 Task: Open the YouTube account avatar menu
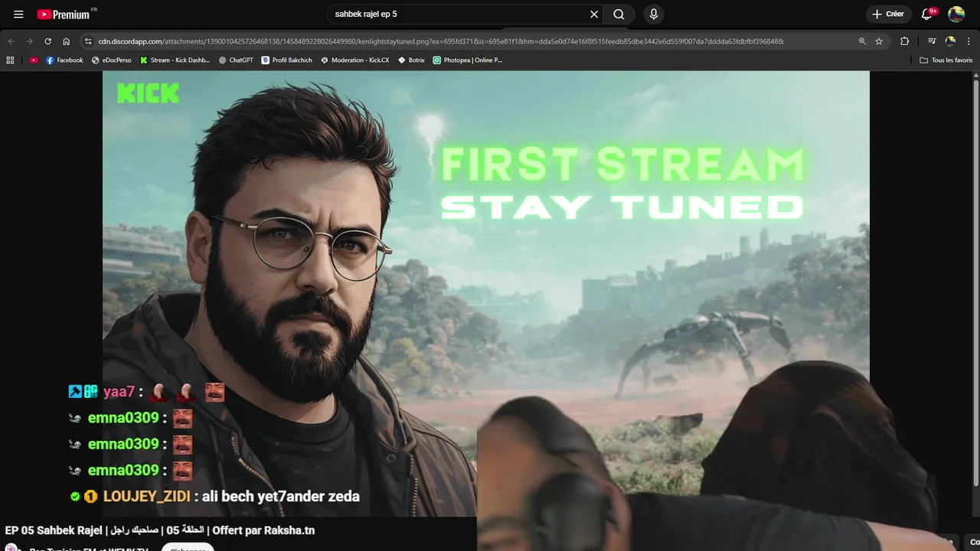coord(955,14)
